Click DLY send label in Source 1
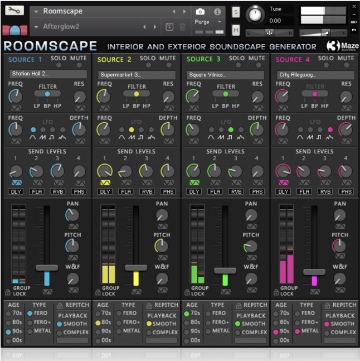The width and height of the screenshot is (360, 361). coord(16,192)
